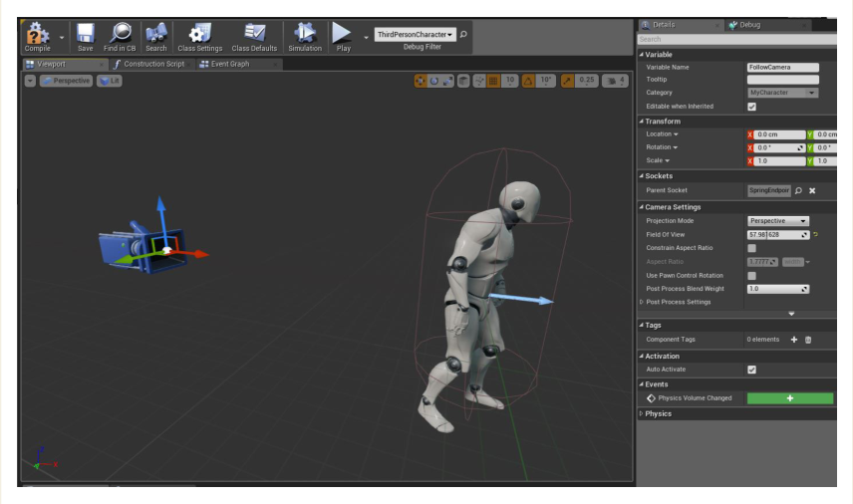Image resolution: width=853 pixels, height=504 pixels.
Task: Open the Rotation type dropdown arrow
Action: pos(675,147)
